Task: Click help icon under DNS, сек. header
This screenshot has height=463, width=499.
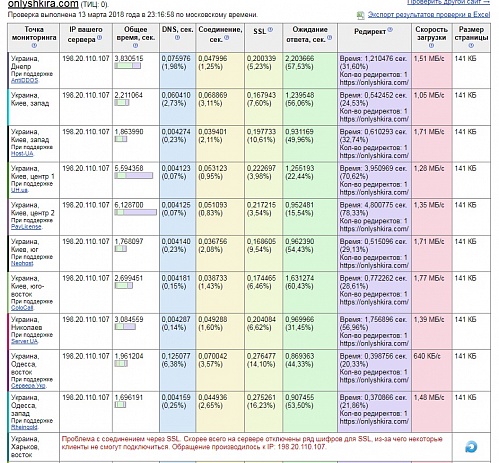Action: 177,38
